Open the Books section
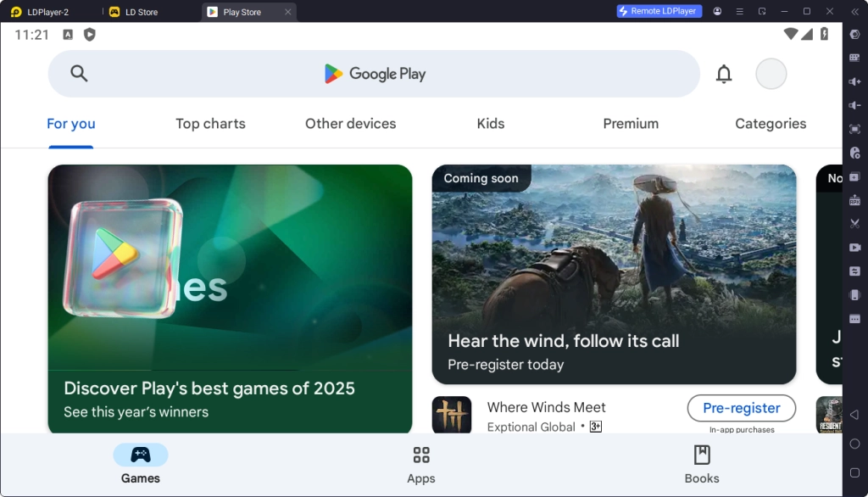The height and width of the screenshot is (497, 868). [701, 463]
